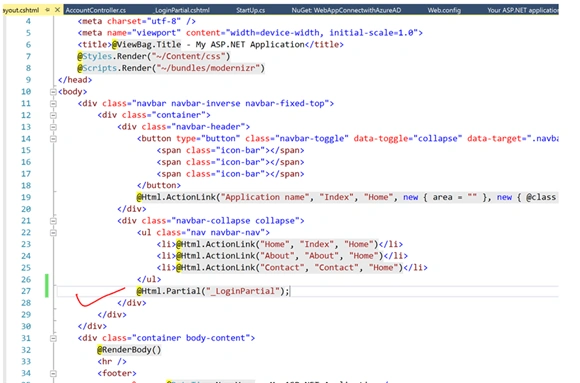Click @Scripts.Render("~/bundles/modernizr") text
580x383 pixels.
point(171,68)
